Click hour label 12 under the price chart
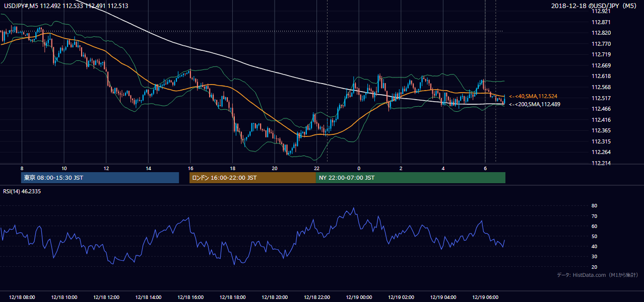This screenshot has height=302, width=644. 106,168
